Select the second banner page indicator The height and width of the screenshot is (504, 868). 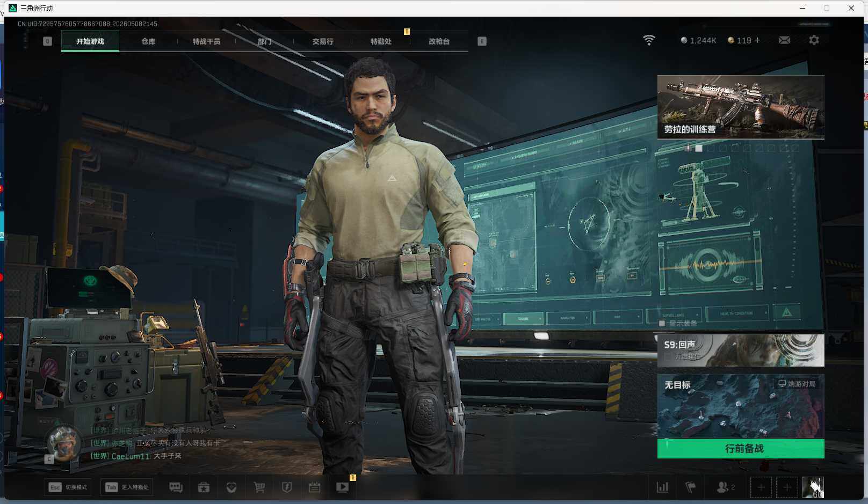699,148
